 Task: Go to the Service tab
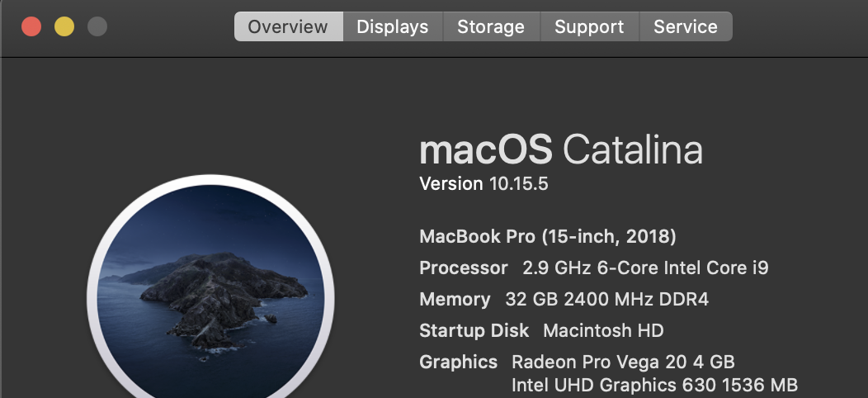tap(686, 26)
